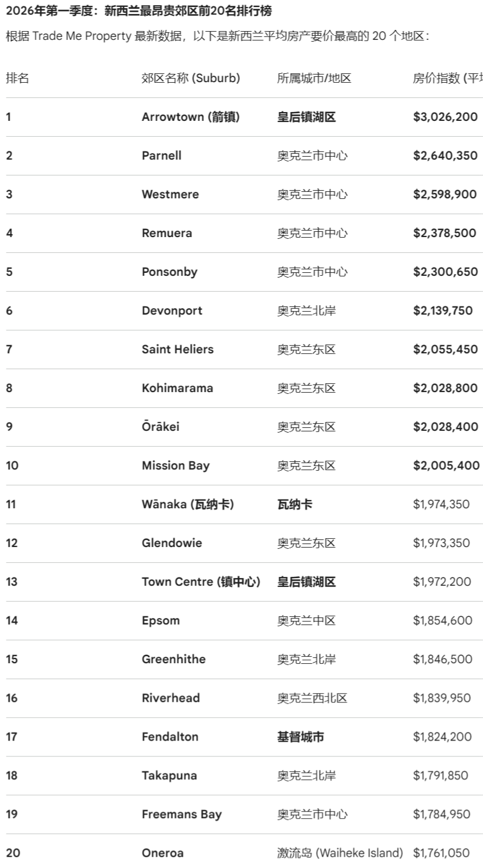Viewport: 483px width, 868px height.
Task: Click the 2026年第一季度 ranking title
Action: [x=139, y=11]
